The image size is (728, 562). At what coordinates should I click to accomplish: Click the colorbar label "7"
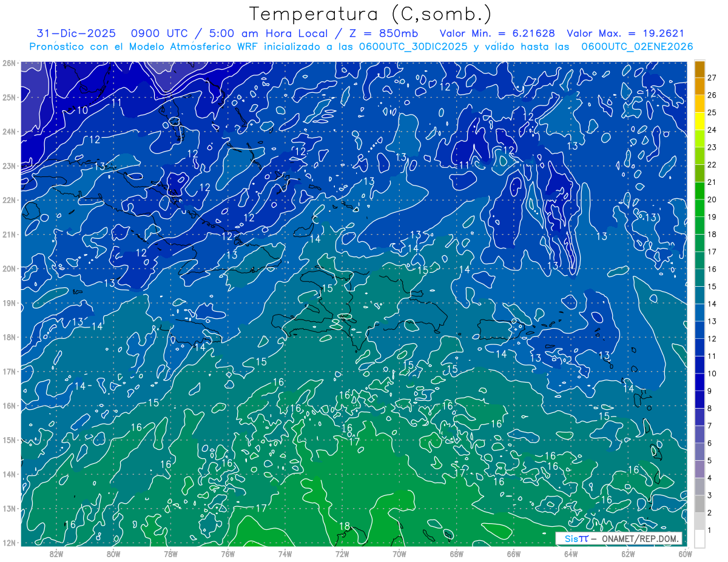(710, 426)
